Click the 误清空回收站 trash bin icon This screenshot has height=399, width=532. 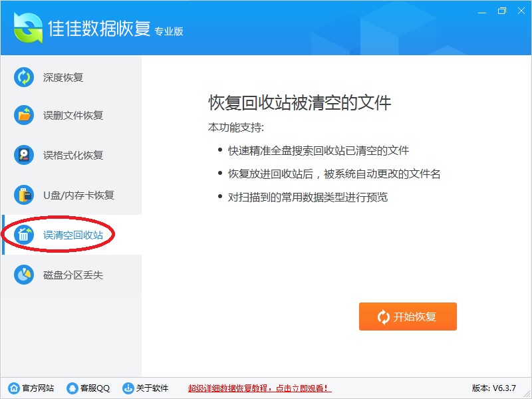click(x=24, y=235)
